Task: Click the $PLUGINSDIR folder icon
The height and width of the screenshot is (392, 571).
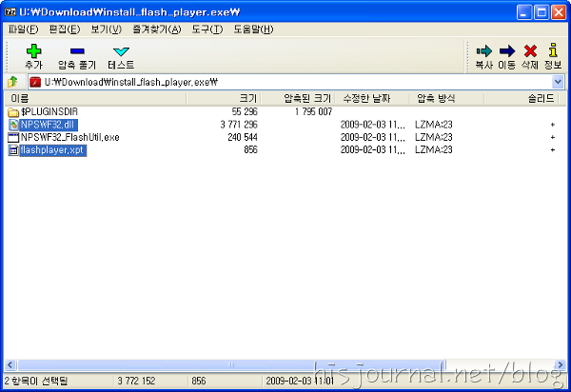Action: [x=13, y=112]
